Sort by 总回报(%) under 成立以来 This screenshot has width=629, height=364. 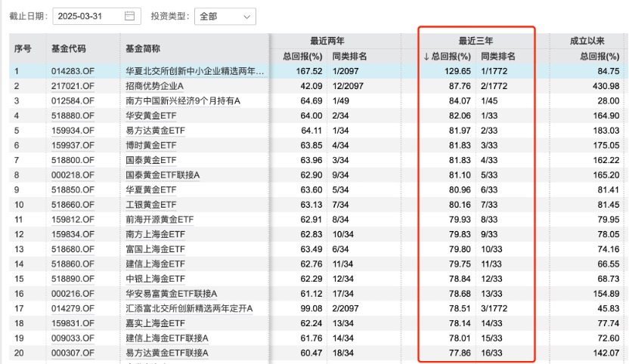[600, 57]
